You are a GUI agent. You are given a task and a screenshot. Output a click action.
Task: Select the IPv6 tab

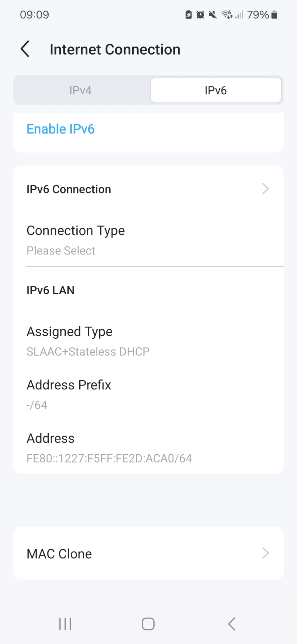click(216, 90)
